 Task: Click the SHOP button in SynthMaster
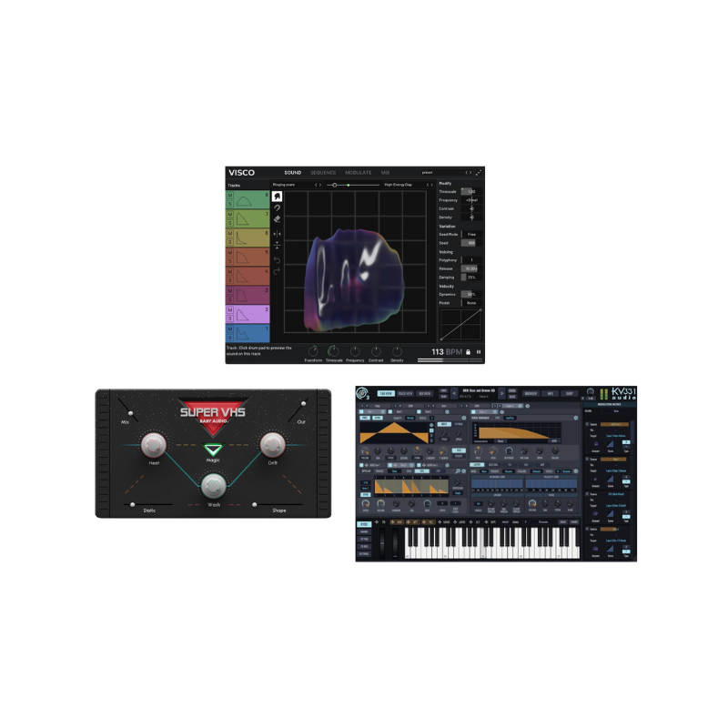[570, 393]
